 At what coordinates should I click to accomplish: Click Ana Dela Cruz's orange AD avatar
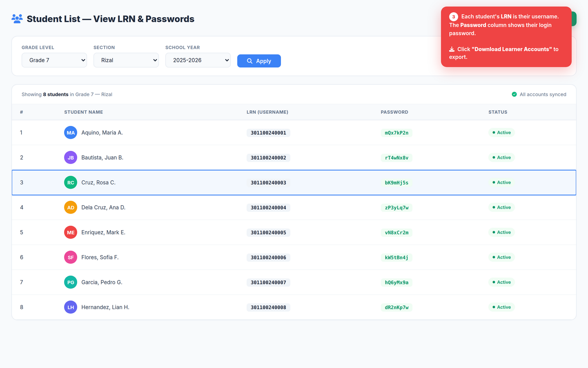click(70, 207)
